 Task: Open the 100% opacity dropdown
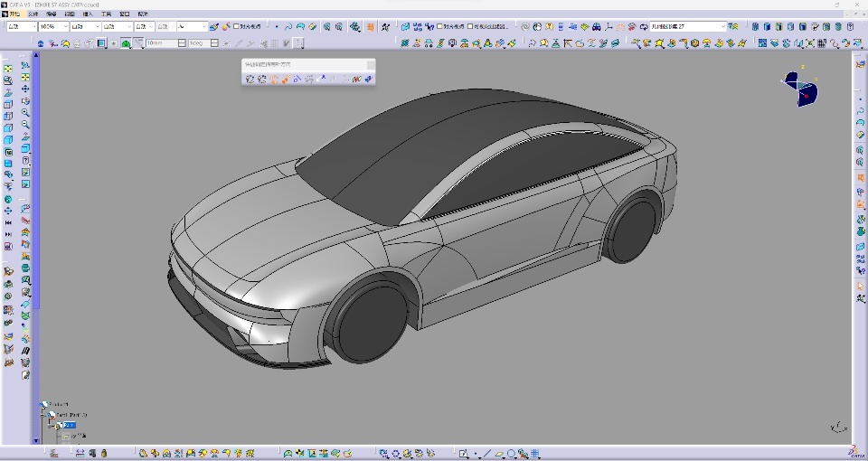tap(63, 27)
